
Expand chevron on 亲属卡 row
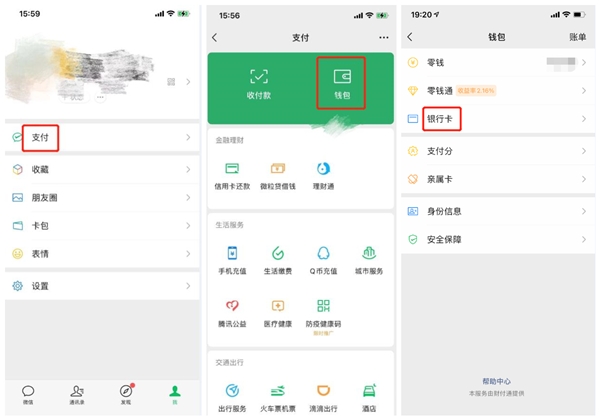click(x=584, y=179)
